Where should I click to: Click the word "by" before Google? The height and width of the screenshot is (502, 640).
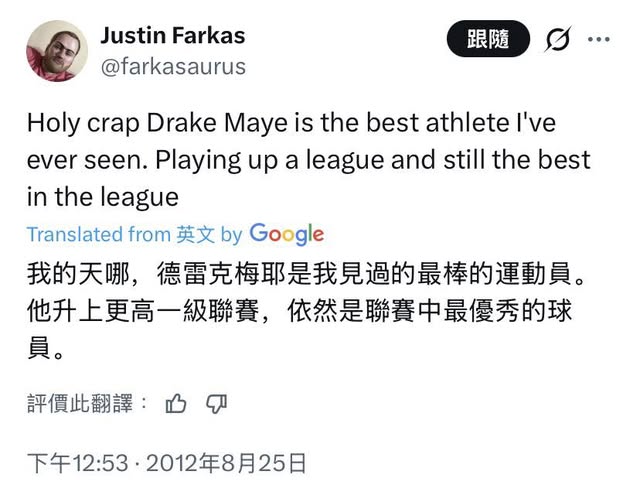point(231,234)
